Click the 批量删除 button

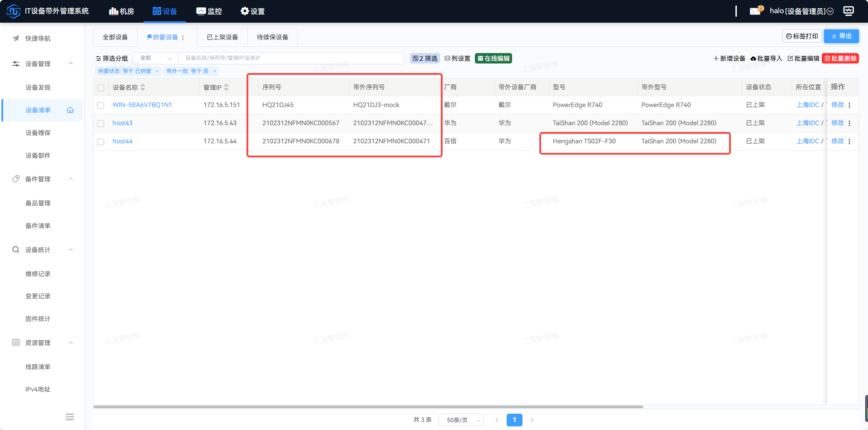point(840,59)
